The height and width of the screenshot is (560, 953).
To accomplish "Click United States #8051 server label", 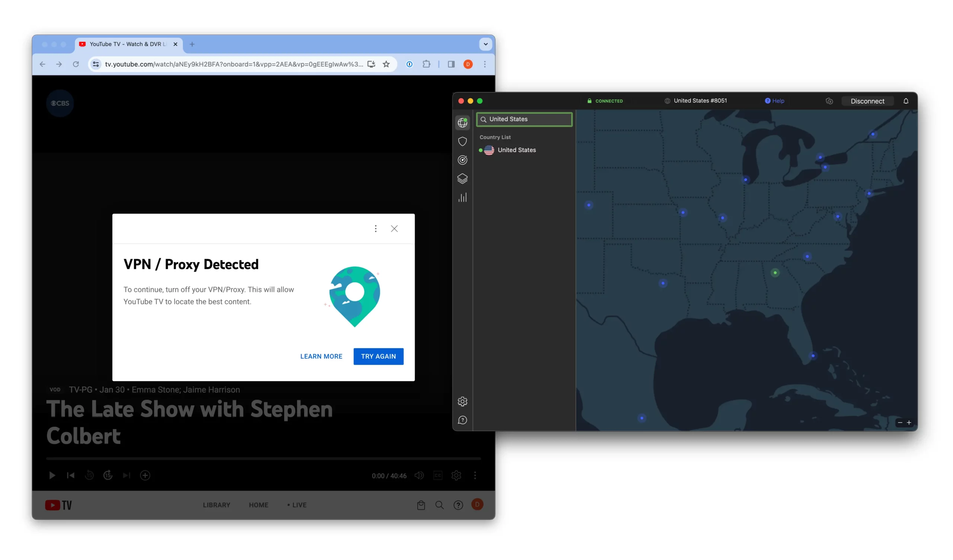I will (695, 100).
